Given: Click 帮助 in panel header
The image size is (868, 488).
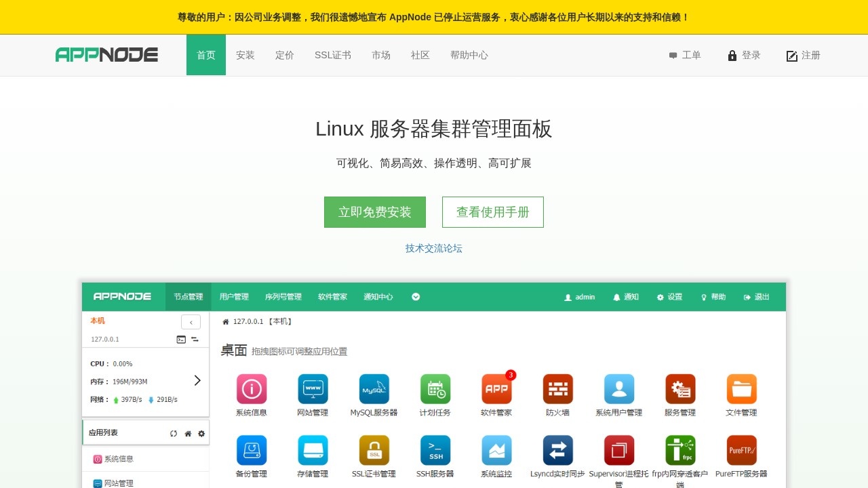Looking at the screenshot, I should (713, 297).
